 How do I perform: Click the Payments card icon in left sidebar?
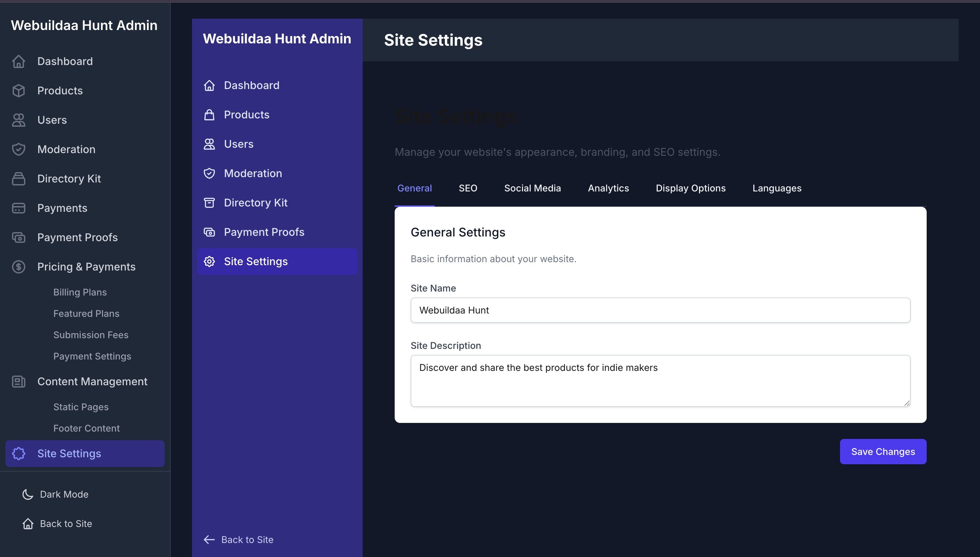pyautogui.click(x=18, y=208)
